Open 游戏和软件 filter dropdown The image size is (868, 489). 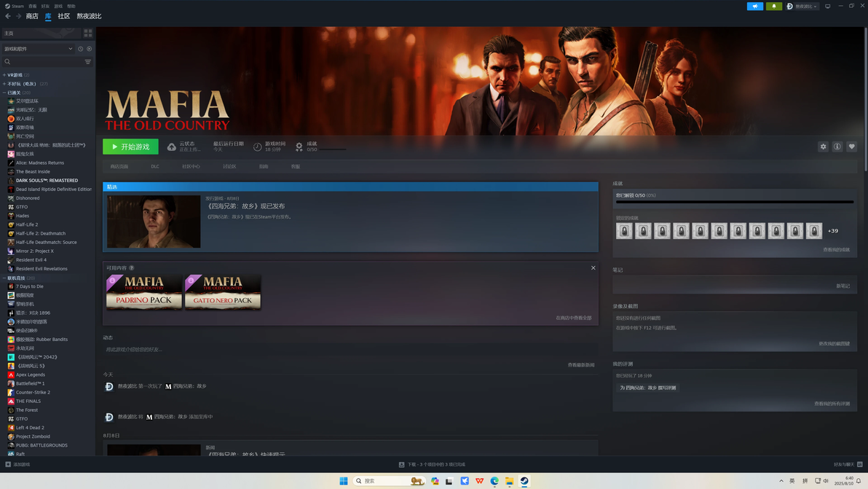click(38, 49)
